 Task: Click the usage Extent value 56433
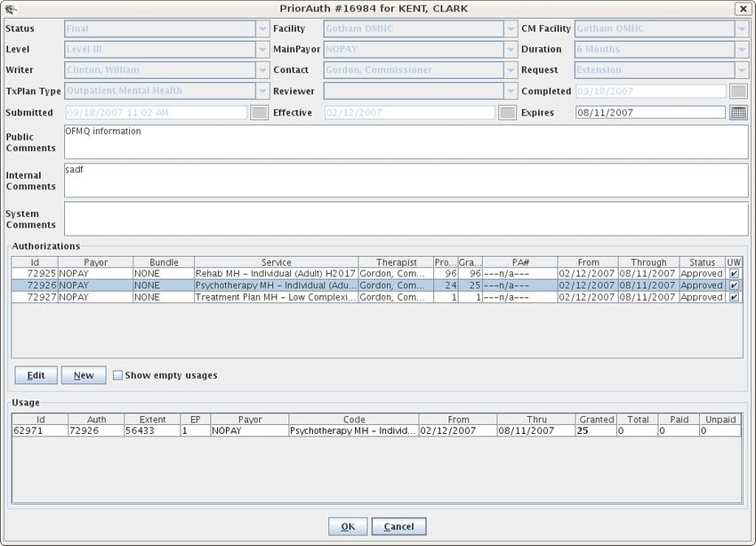click(152, 430)
